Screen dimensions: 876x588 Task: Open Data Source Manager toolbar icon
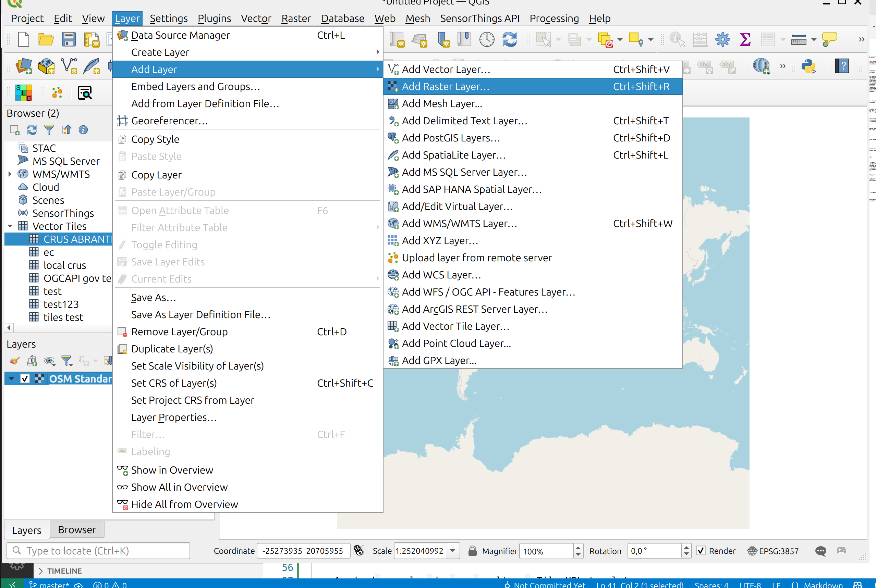pos(24,66)
